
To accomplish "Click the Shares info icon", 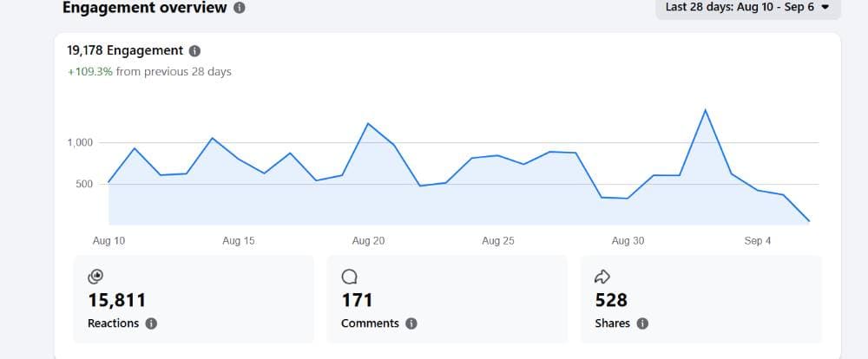I will pyautogui.click(x=642, y=323).
